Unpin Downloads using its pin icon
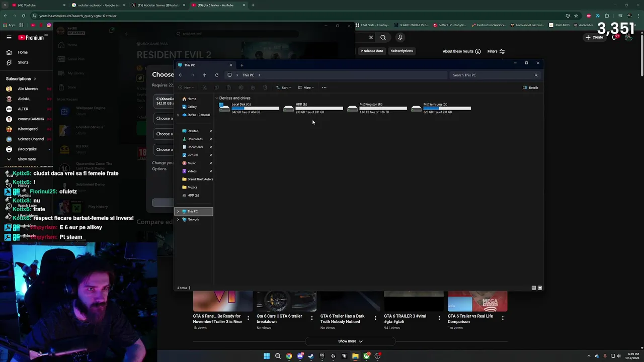This screenshot has width=644, height=362. 211,139
